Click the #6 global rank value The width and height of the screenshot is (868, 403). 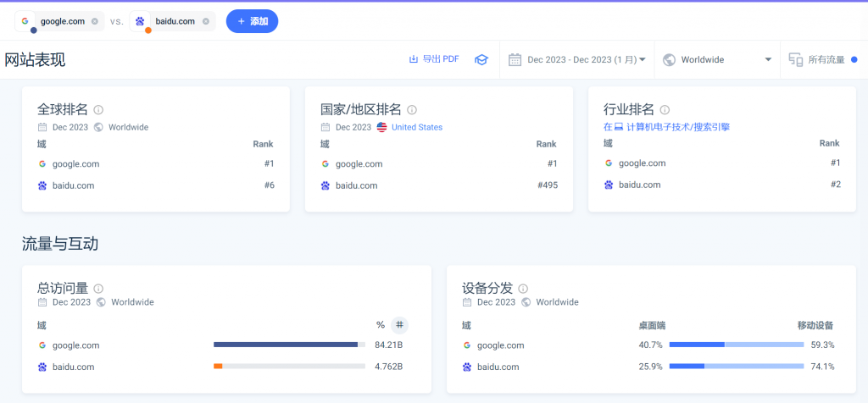tap(269, 185)
